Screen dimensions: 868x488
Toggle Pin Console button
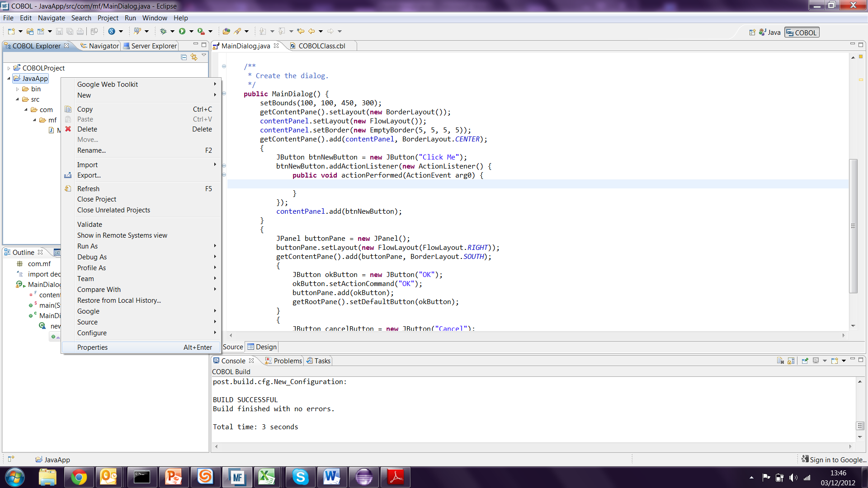tap(805, 361)
